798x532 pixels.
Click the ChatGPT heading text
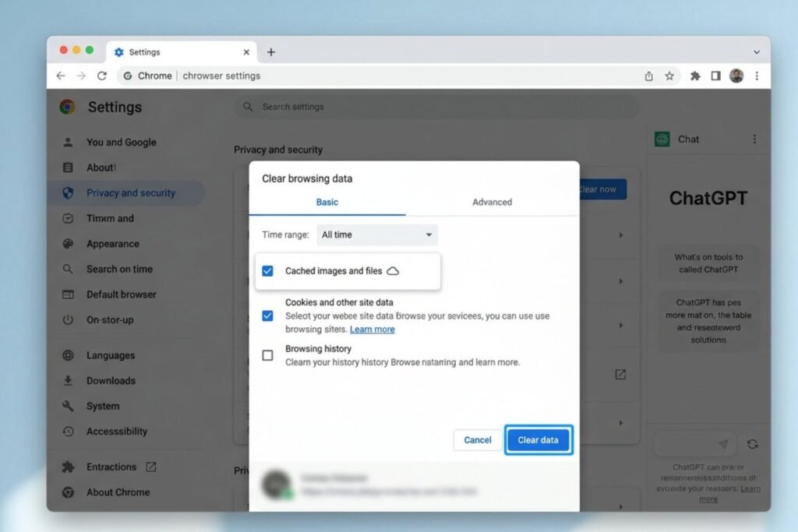pyautogui.click(x=708, y=198)
